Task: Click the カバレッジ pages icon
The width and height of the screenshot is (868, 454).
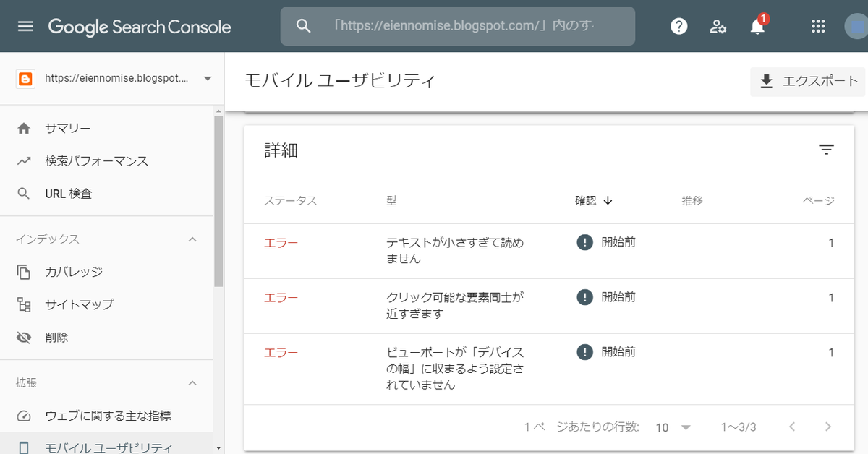Action: [x=24, y=272]
